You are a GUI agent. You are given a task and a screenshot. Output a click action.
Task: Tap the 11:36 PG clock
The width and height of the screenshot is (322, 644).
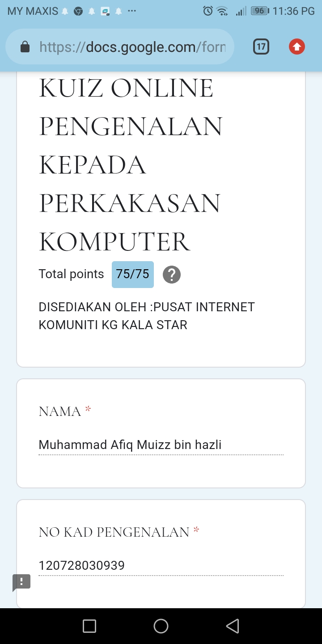[x=294, y=11]
